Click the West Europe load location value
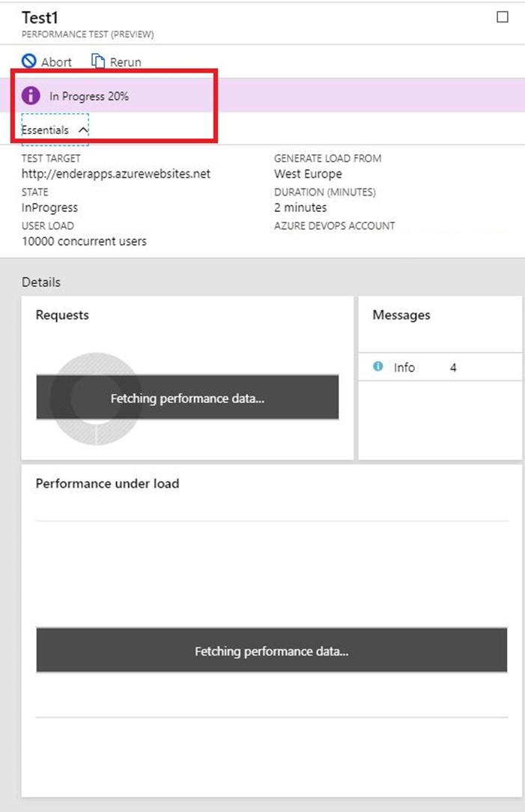 pos(308,174)
